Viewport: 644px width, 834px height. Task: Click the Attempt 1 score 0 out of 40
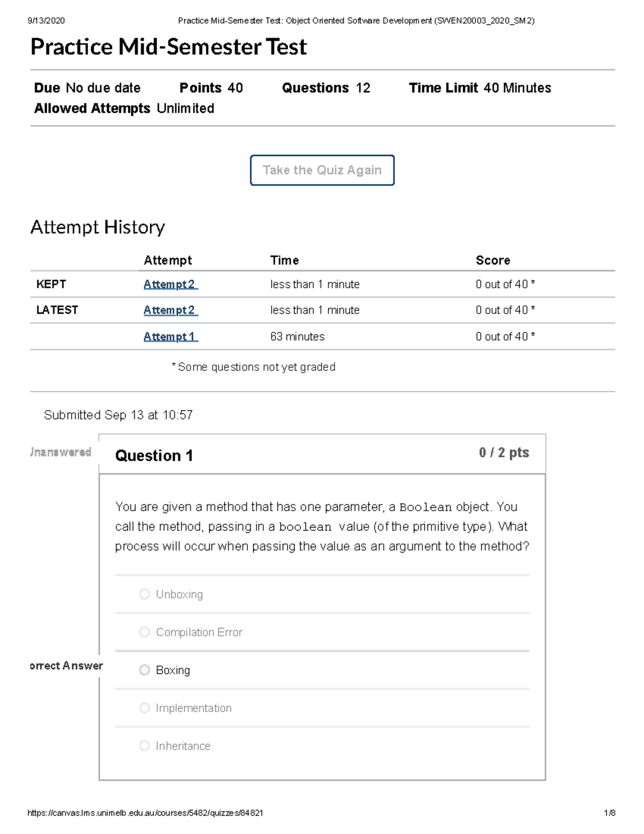tap(504, 337)
